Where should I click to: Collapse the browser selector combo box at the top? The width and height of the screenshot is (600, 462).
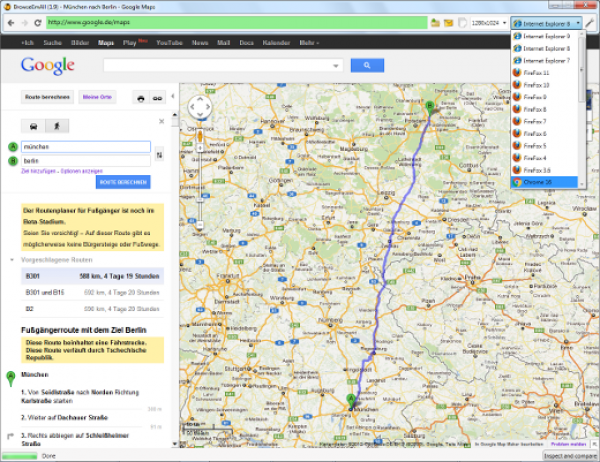coord(546,23)
